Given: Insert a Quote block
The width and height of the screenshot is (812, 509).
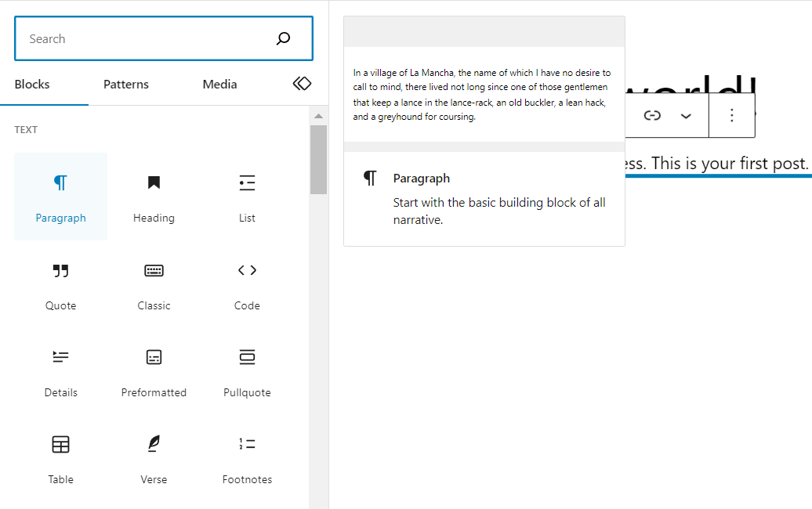Looking at the screenshot, I should coord(60,283).
